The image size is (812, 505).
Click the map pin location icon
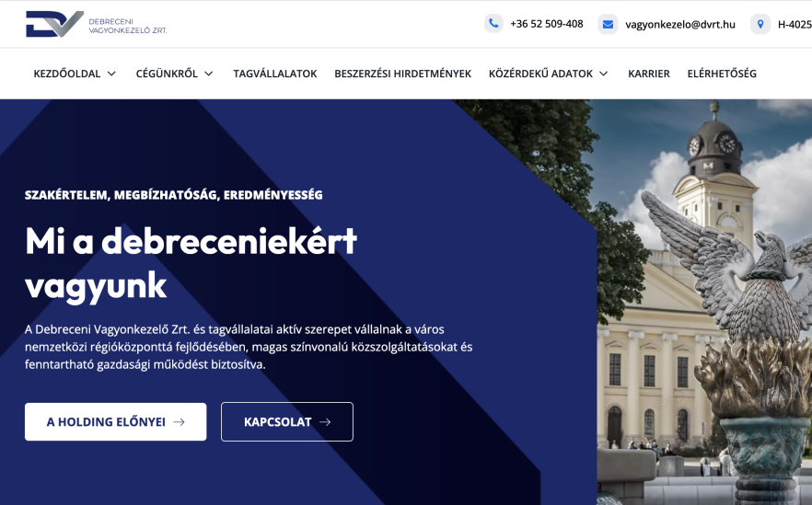pyautogui.click(x=760, y=24)
